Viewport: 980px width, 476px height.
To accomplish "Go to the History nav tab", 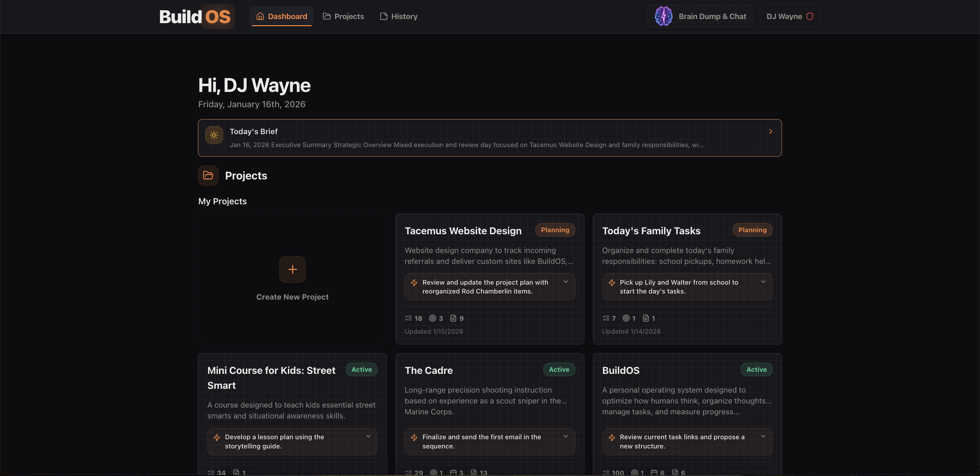I will point(398,16).
